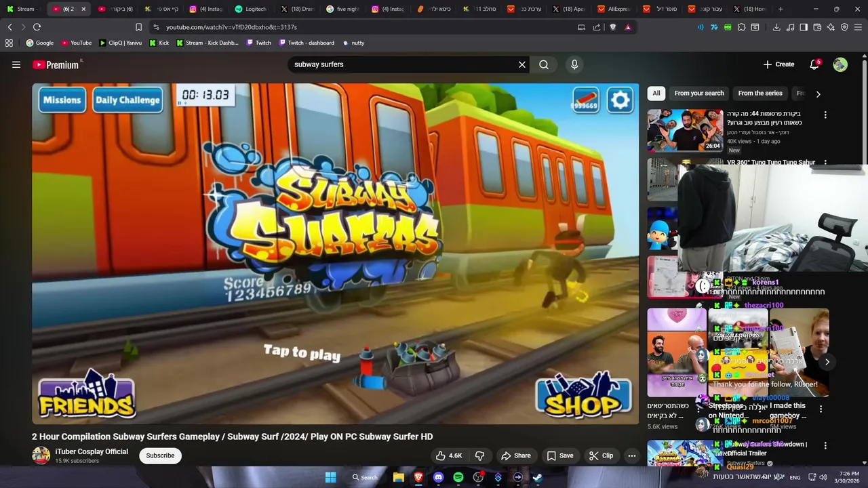This screenshot has height=488, width=868.
Task: Open Brave Shields lion icon
Action: (x=613, y=27)
